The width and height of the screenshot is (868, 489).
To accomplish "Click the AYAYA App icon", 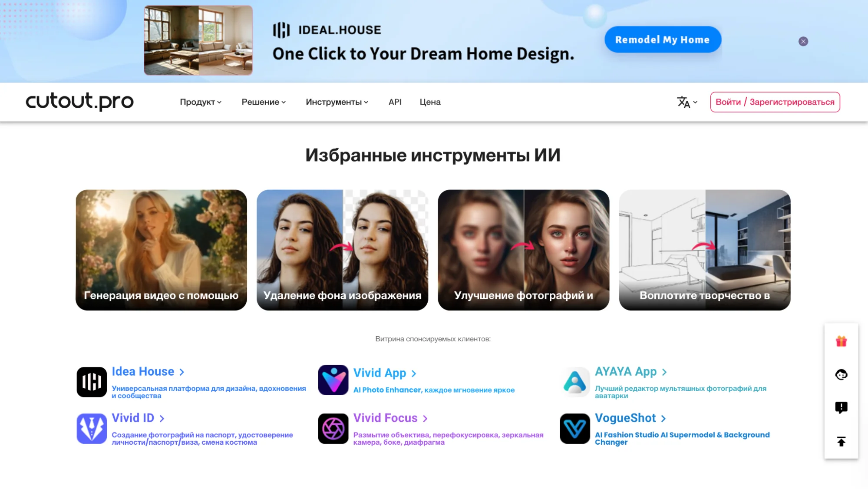I will pyautogui.click(x=575, y=382).
